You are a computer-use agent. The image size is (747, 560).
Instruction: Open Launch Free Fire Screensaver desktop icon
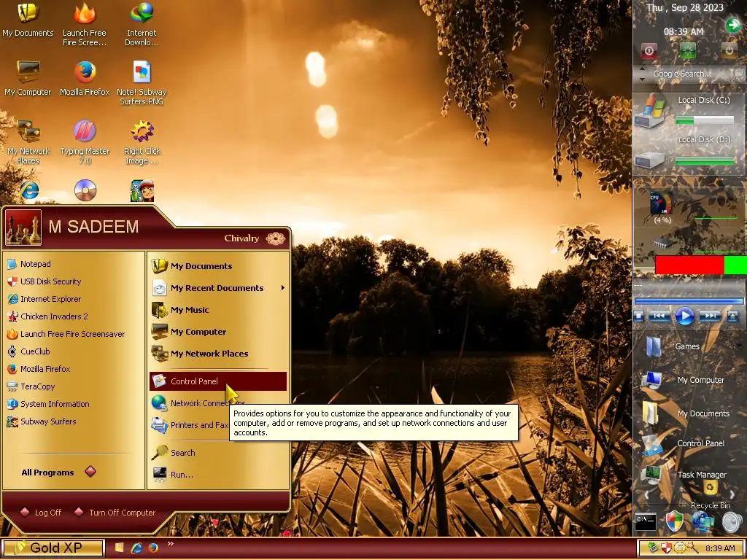[85, 25]
